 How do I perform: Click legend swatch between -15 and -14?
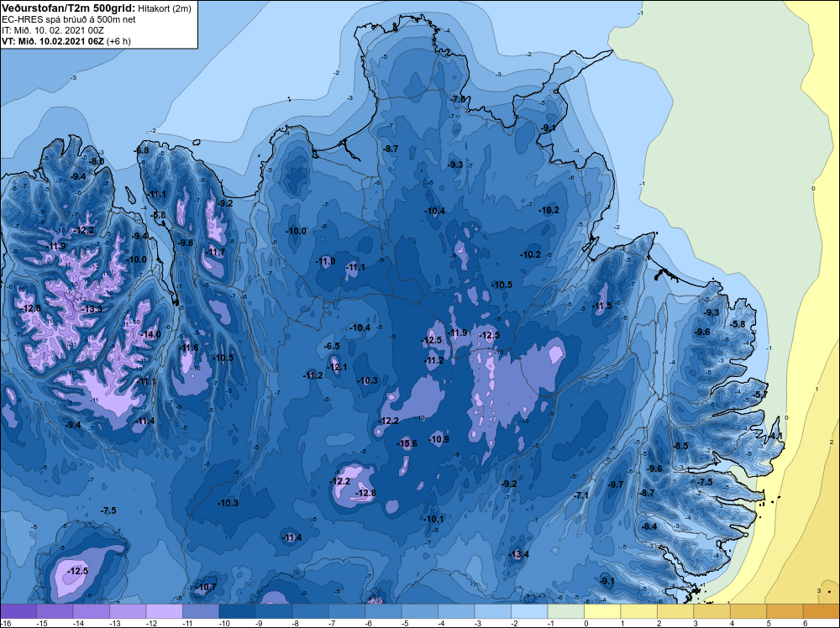tap(55, 611)
